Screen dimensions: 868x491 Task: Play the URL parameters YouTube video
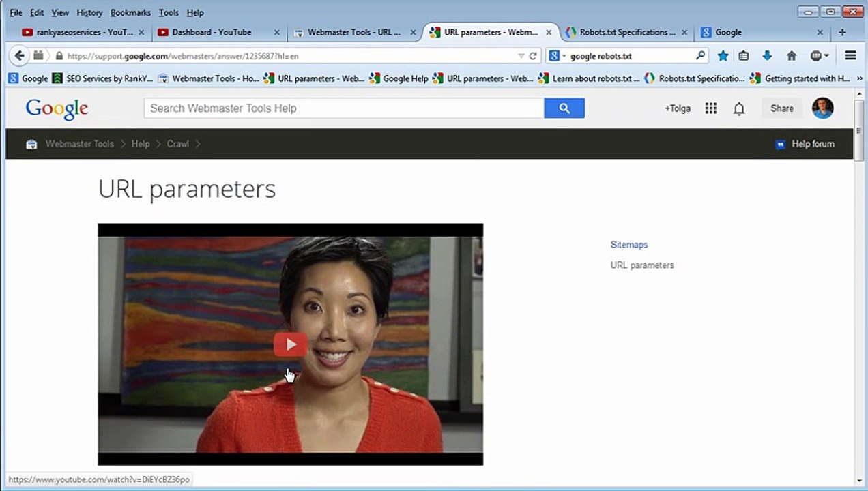(291, 344)
